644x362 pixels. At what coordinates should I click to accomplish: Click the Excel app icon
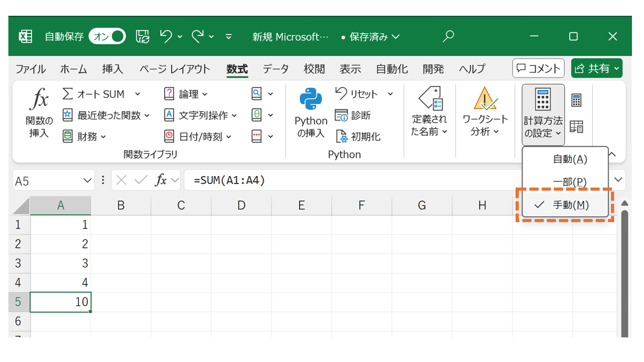coord(26,36)
